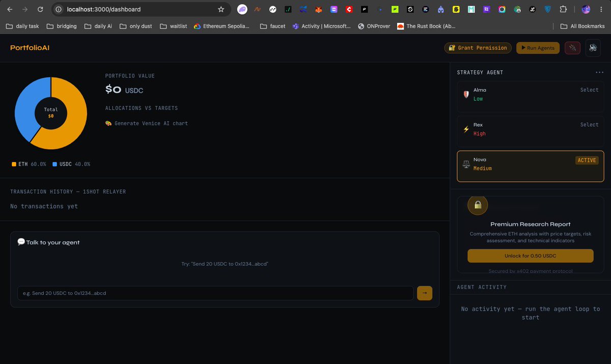Click the AGENT ACTIVITY heading
611x364 pixels.
(482, 287)
